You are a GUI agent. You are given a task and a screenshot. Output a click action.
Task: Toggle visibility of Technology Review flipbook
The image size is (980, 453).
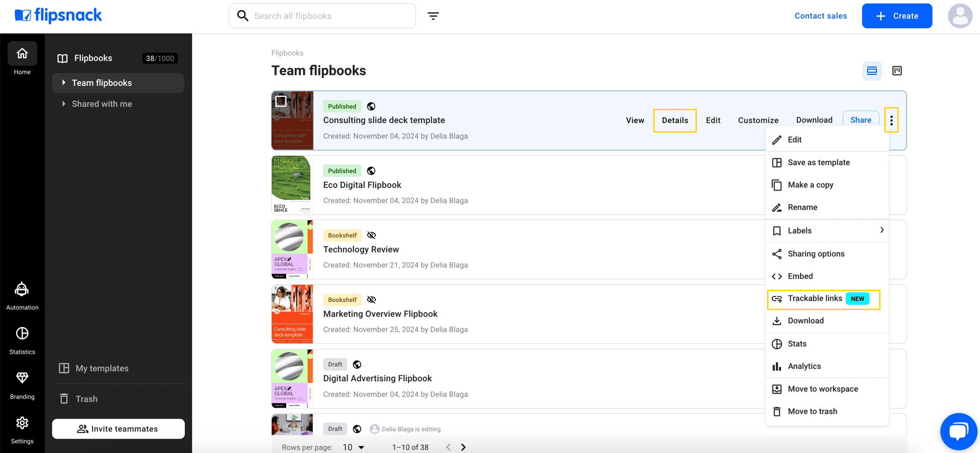(371, 235)
